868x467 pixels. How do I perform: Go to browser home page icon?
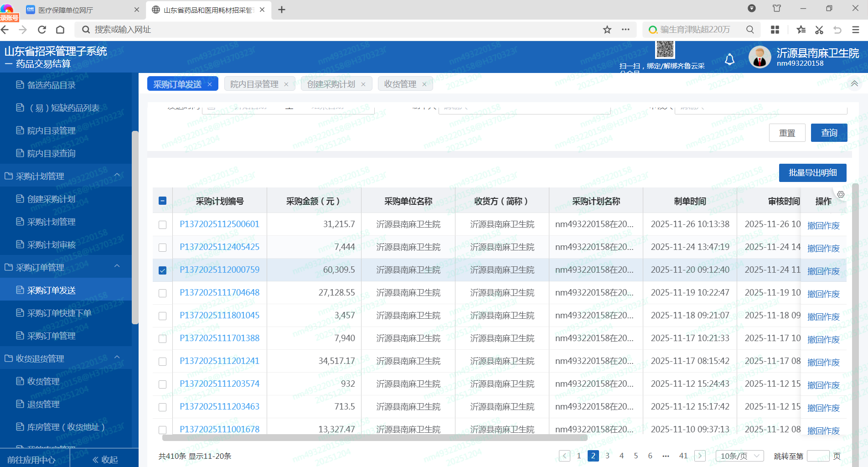(x=60, y=30)
